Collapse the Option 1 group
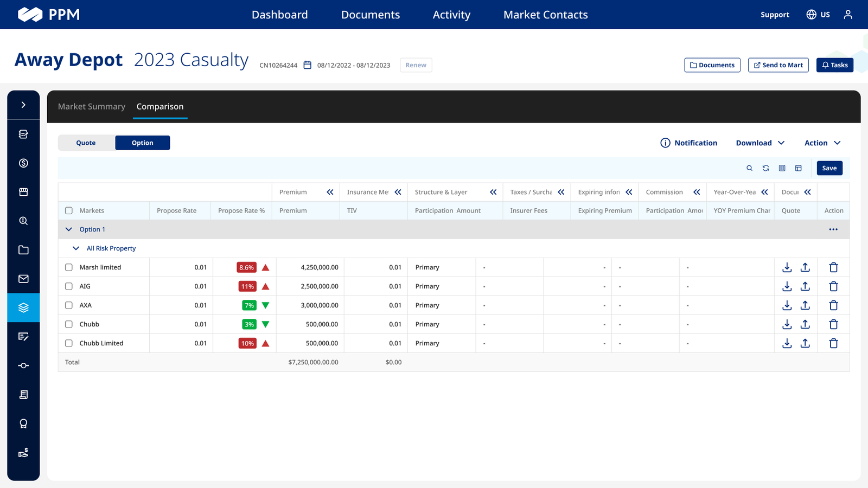 tap(69, 229)
